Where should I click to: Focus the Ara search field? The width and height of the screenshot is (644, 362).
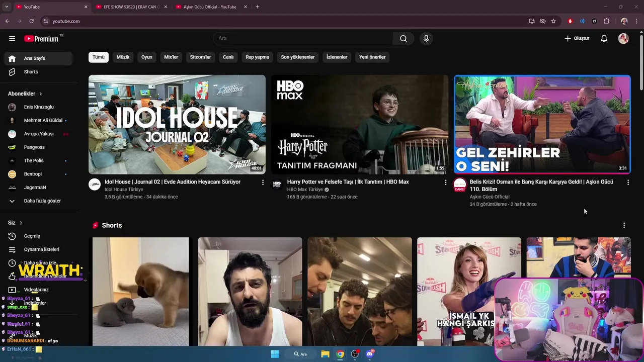click(x=303, y=39)
